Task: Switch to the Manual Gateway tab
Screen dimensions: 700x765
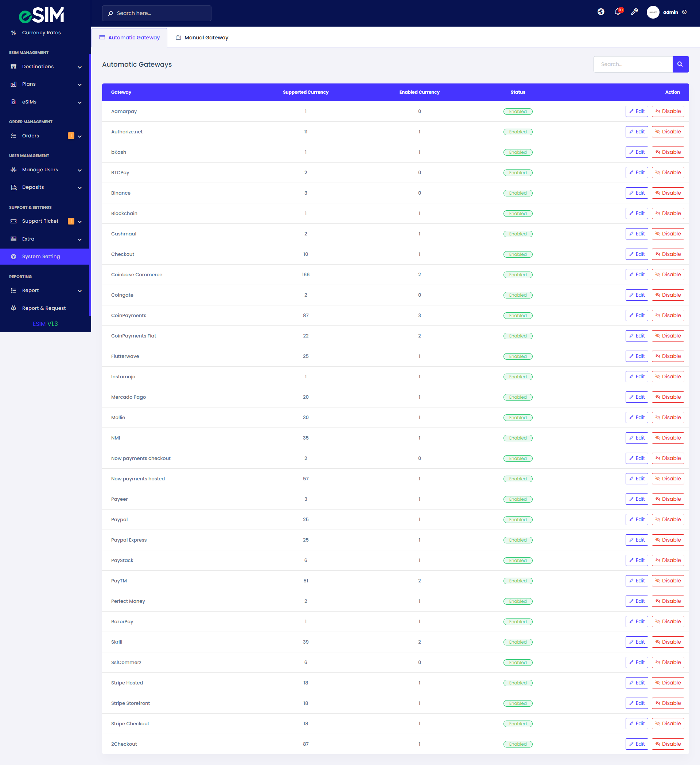Action: pos(206,37)
